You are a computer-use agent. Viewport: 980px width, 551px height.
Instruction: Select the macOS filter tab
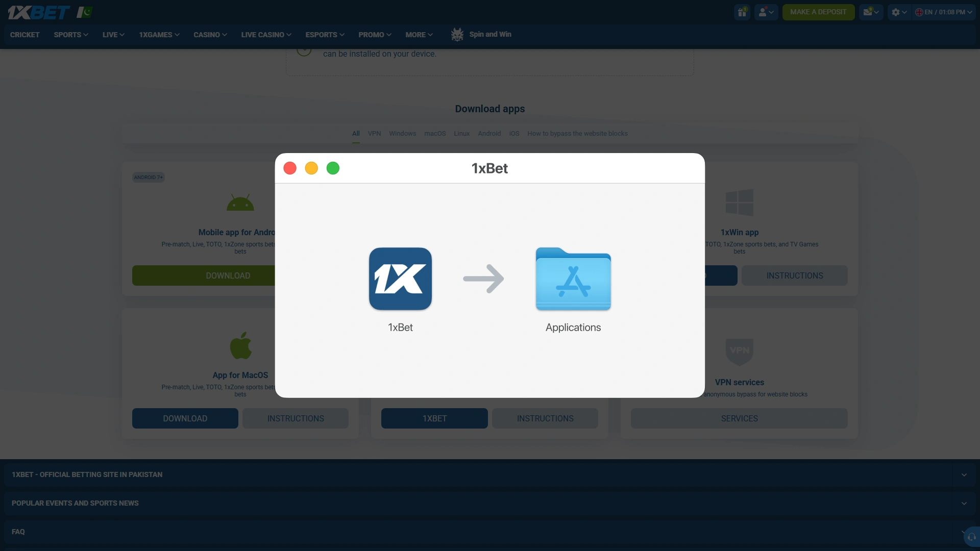(x=435, y=134)
